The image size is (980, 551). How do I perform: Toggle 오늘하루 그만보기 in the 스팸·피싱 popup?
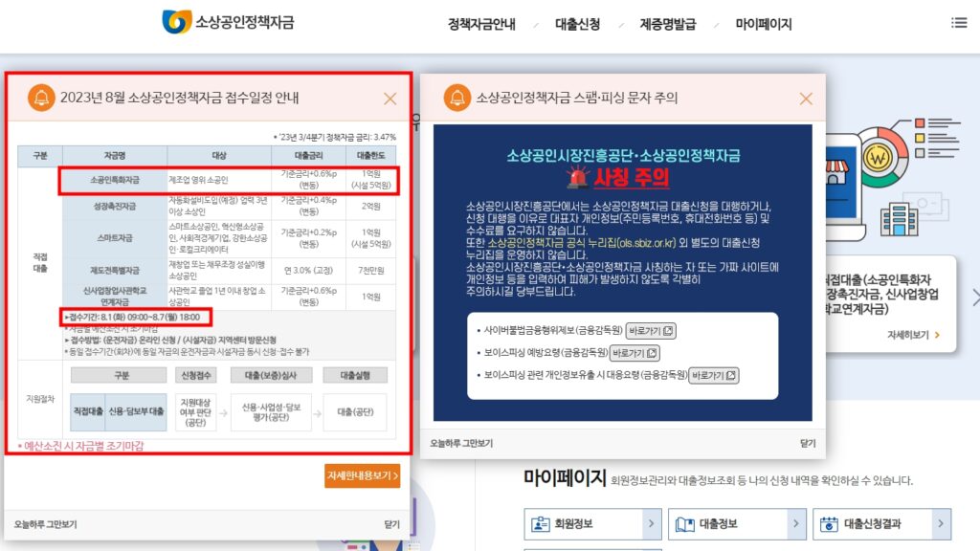click(x=461, y=444)
